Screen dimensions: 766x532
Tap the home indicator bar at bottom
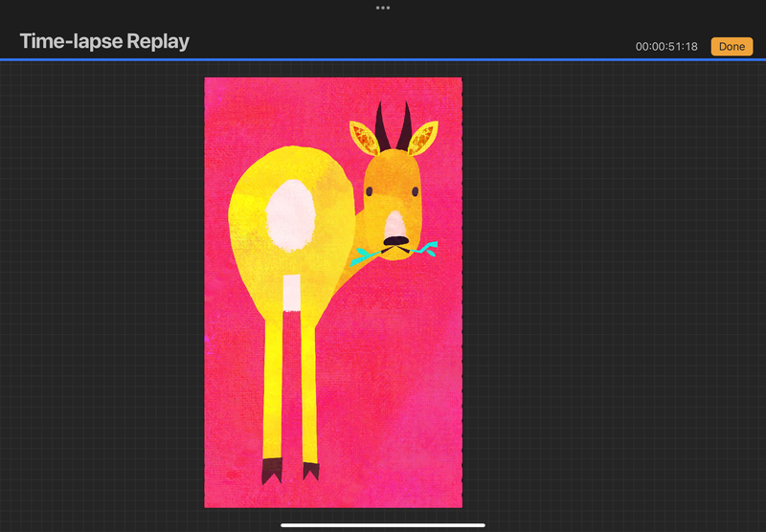coord(383,524)
